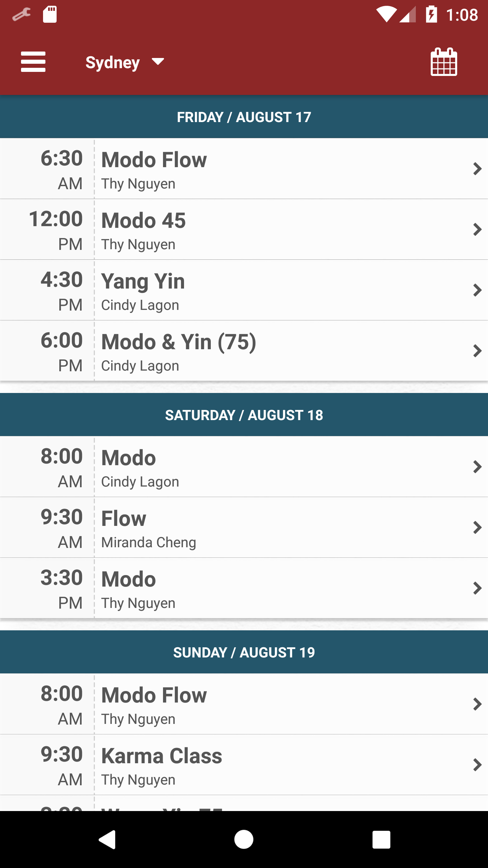Expand the Sydney location dropdown
The width and height of the screenshot is (488, 868).
tap(125, 62)
